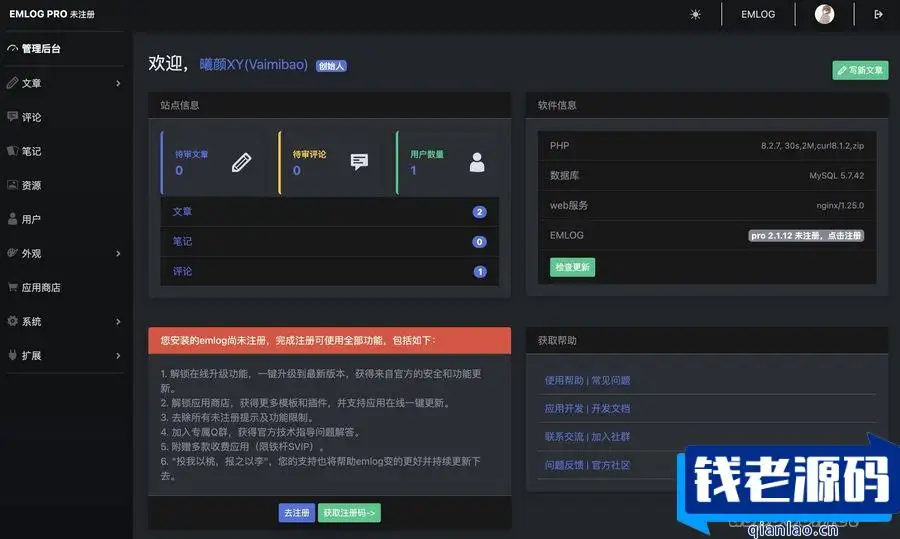Click the PHP version value text
Image resolution: width=900 pixels, height=539 pixels.
coord(812,146)
